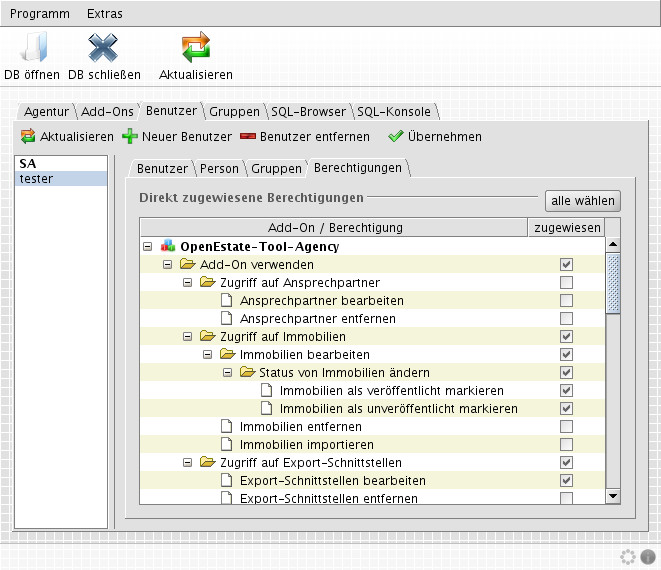Switch to the SQL-Browser tab

coord(308,112)
